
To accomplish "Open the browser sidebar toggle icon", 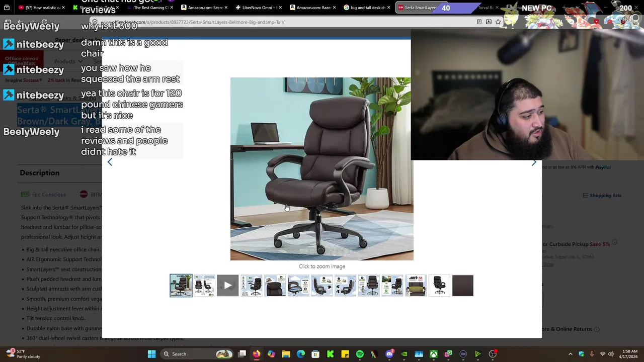I will (7, 8).
